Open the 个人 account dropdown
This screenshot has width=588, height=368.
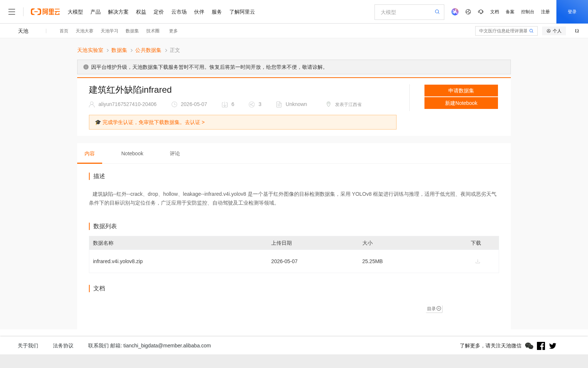click(554, 31)
